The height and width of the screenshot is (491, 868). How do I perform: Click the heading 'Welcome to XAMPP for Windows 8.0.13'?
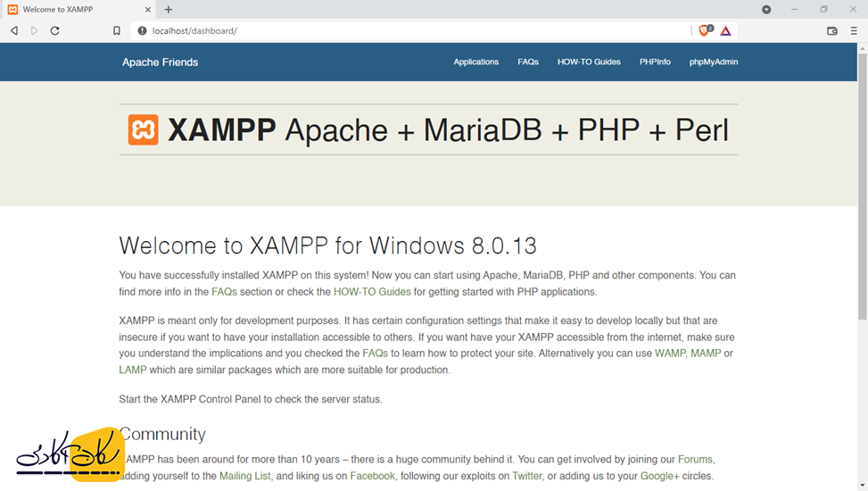point(327,246)
